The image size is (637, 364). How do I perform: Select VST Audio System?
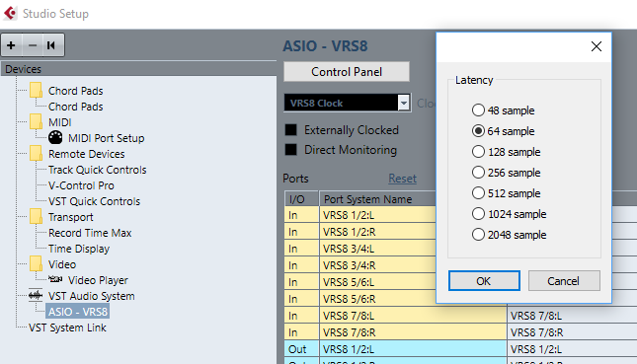92,296
